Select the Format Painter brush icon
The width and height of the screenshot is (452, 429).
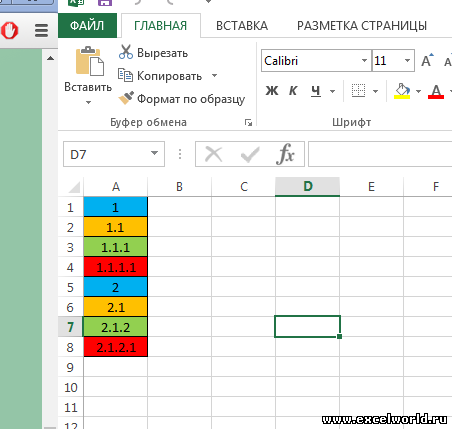(126, 98)
